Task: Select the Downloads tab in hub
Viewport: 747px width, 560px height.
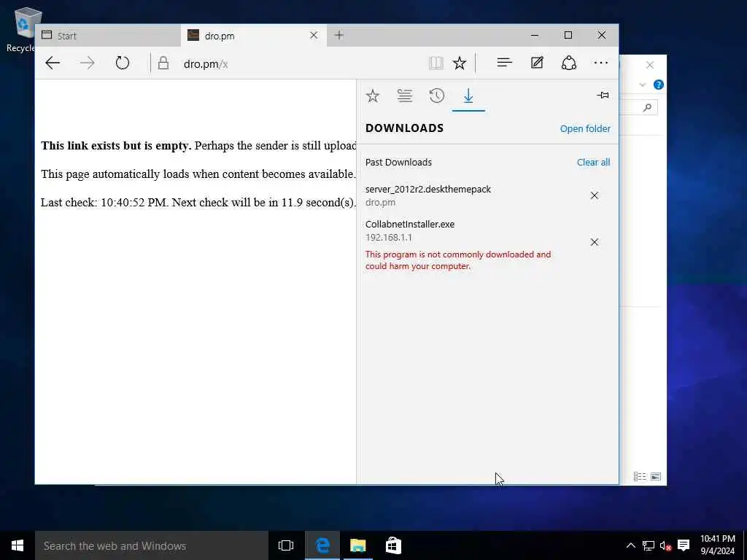Action: click(x=468, y=96)
